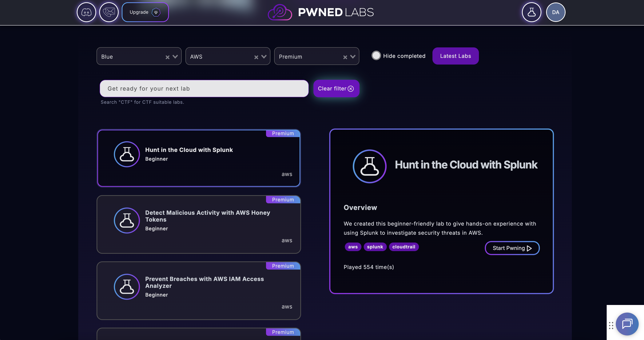Viewport: 644px width, 340px height.
Task: Clear the AWS filter selection
Action: click(x=256, y=57)
